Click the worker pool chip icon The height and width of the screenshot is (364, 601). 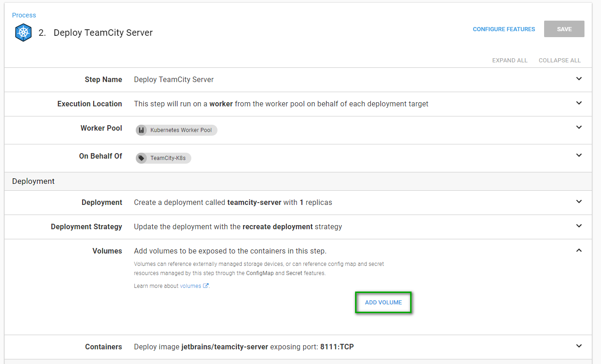coord(141,130)
